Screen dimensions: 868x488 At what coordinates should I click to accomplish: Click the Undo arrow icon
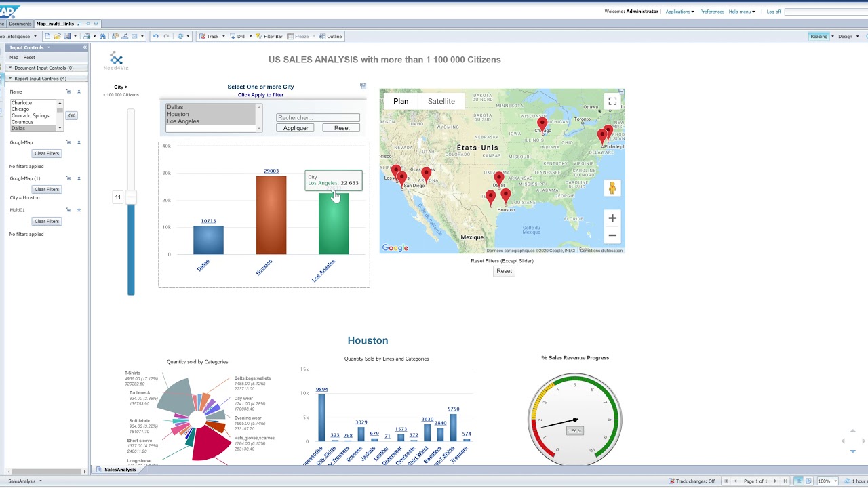coord(155,36)
